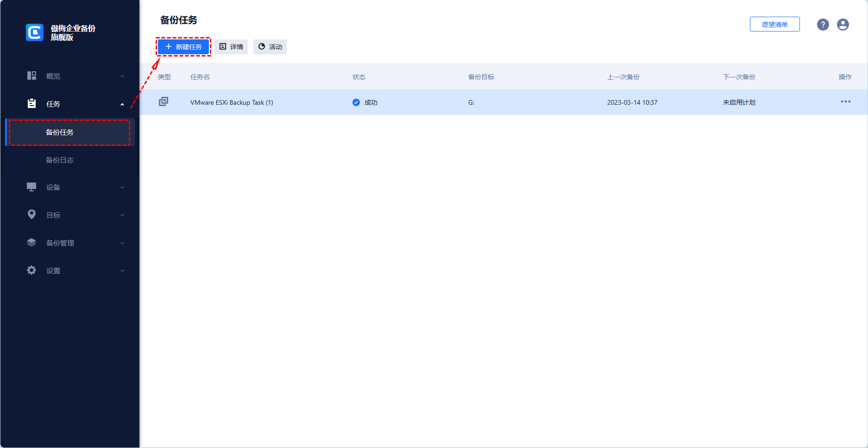The image size is (868, 448).
Task: Open the 备份日志 sidebar item
Action: pos(60,160)
